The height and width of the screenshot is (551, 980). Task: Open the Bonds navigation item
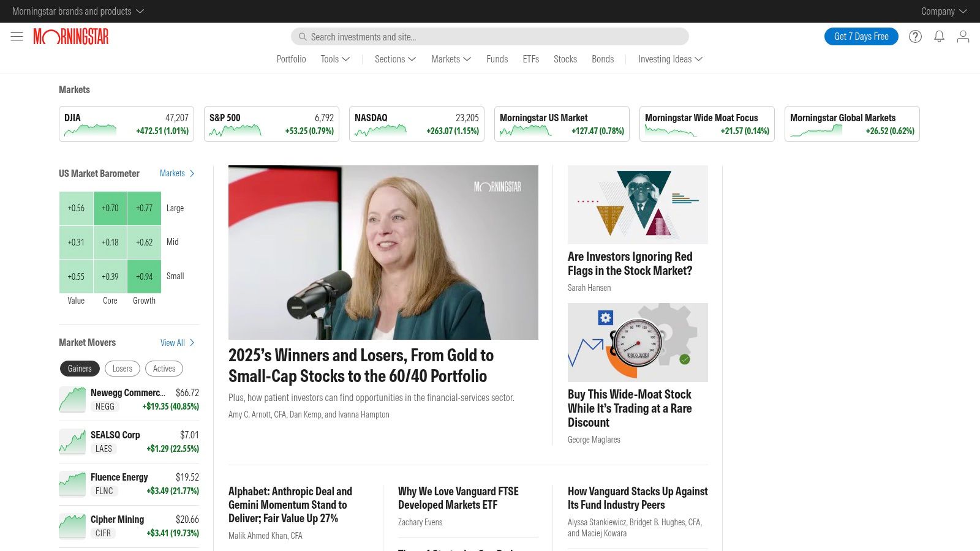click(x=602, y=59)
